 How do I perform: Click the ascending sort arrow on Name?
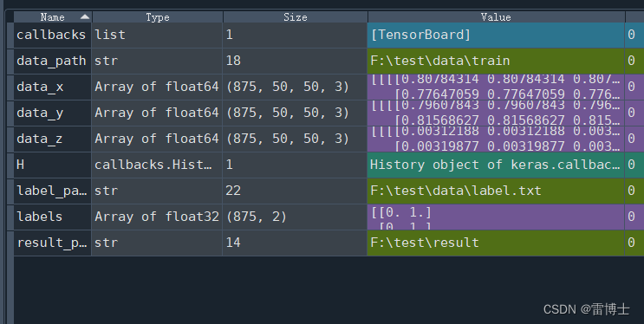pos(85,16)
